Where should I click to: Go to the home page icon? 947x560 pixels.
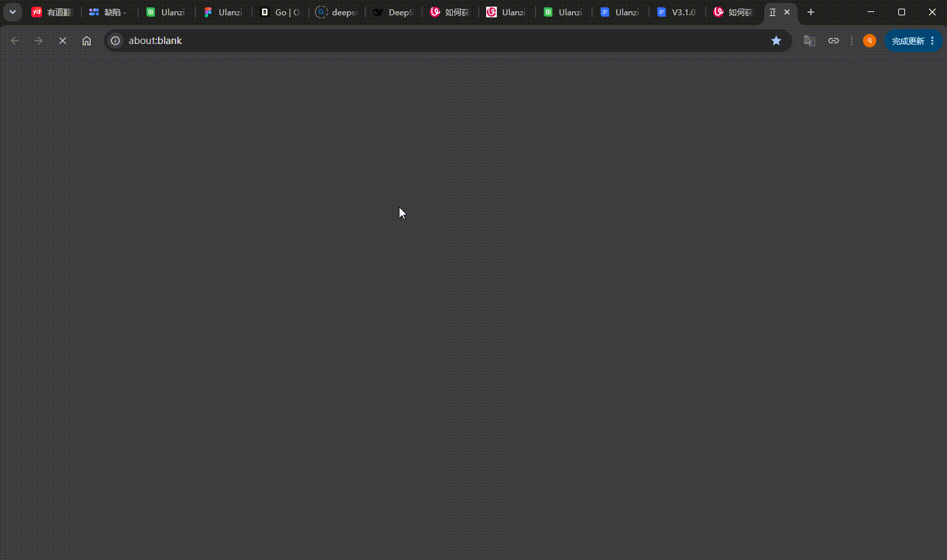pos(87,41)
